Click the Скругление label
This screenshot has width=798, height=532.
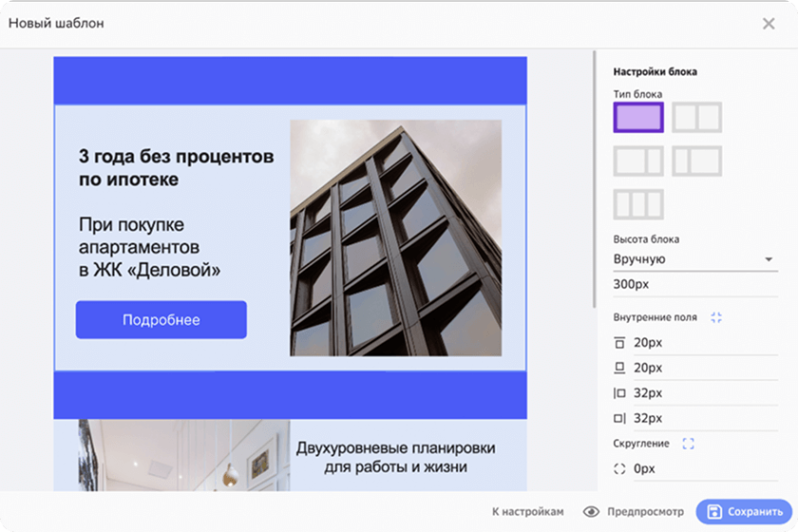tap(641, 444)
